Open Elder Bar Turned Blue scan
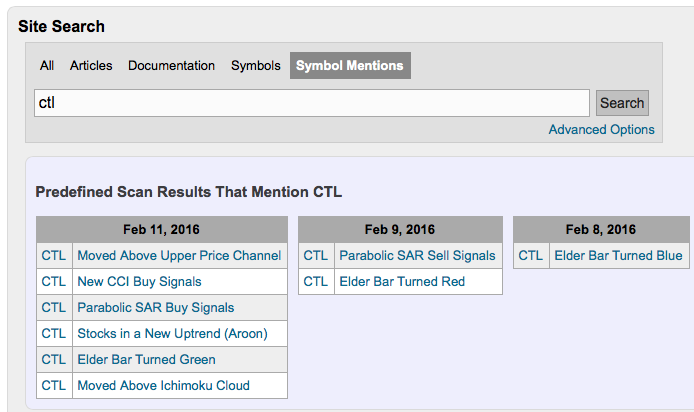 618,256
